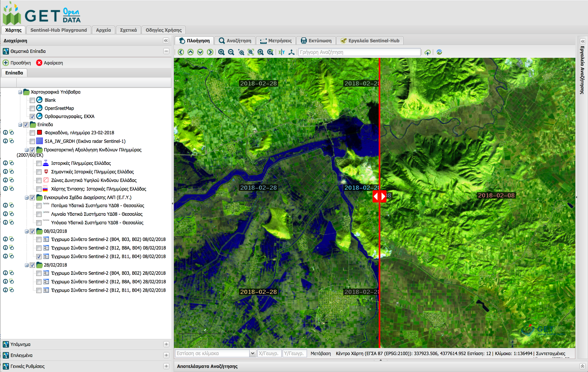
Task: Check the S1A_IW_GRDH radar layer
Action: tap(32, 141)
